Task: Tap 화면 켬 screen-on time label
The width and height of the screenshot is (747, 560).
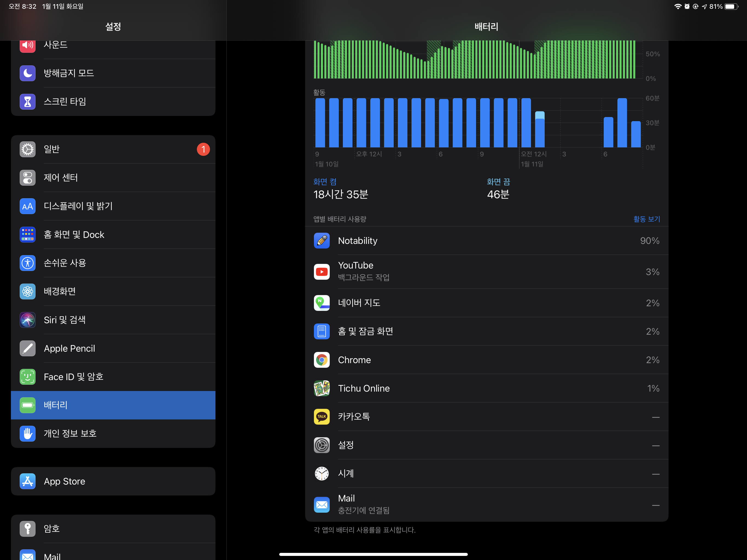Action: [x=325, y=182]
